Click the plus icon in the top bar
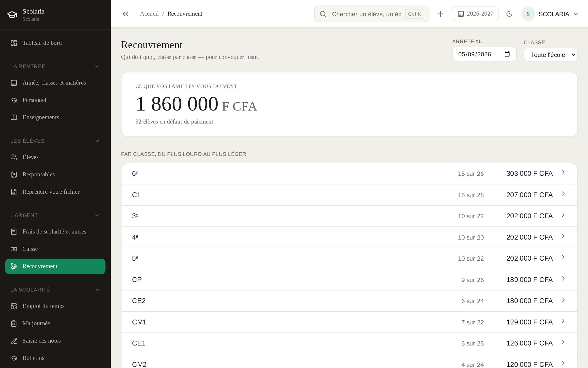Viewport: 588px width, 368px height. click(x=440, y=14)
